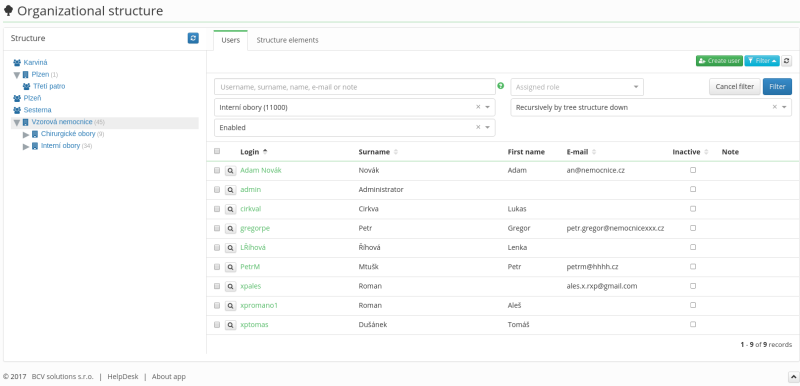The image size is (800, 386).
Task: Click the Cancel filter button
Action: click(x=735, y=87)
